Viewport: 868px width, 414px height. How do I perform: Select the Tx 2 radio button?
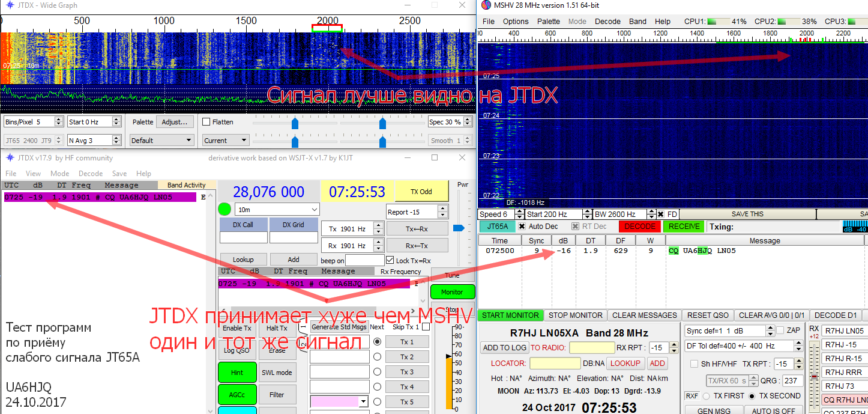[378, 357]
